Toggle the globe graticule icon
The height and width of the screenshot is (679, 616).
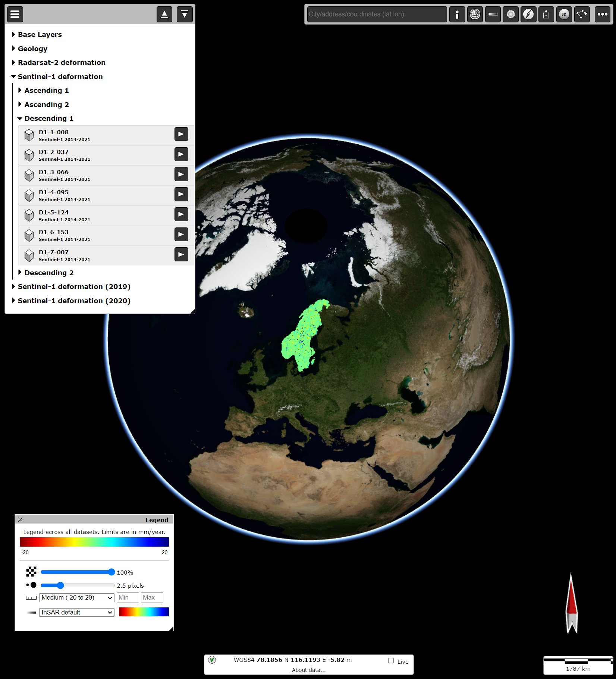pyautogui.click(x=475, y=15)
